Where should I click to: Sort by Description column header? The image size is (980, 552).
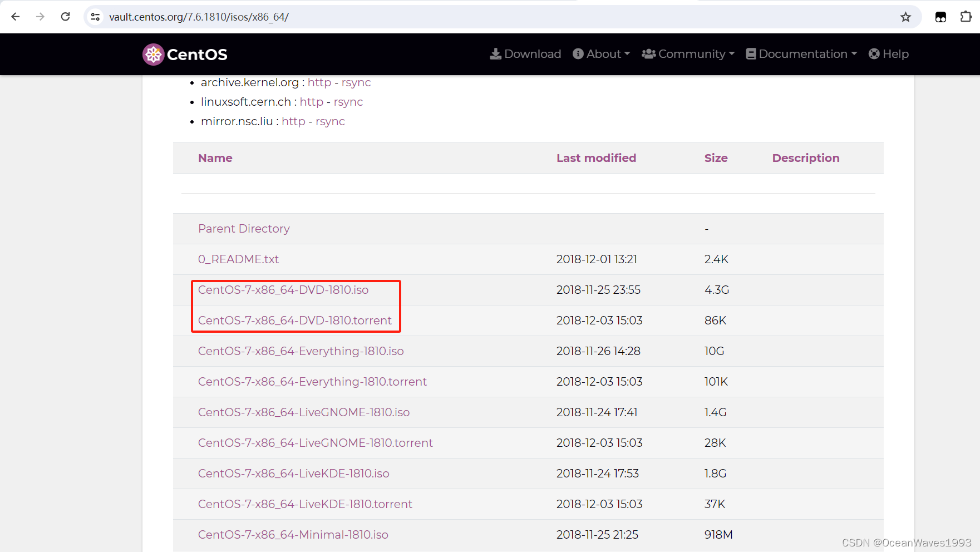(806, 158)
